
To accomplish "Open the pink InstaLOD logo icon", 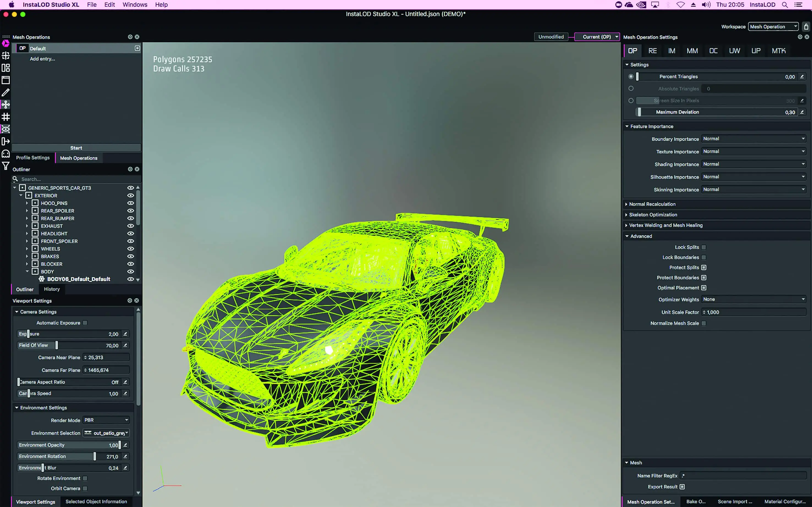I will [x=6, y=43].
